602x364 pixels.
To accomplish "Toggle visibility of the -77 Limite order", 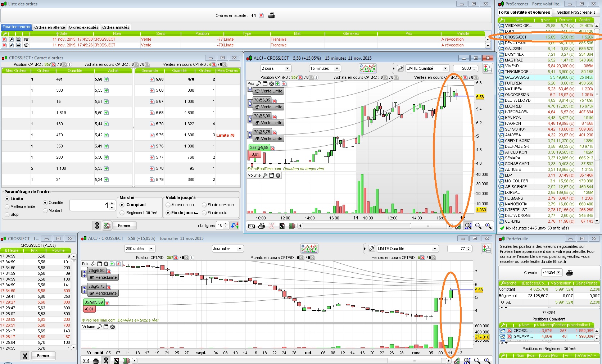I will coord(26,40).
